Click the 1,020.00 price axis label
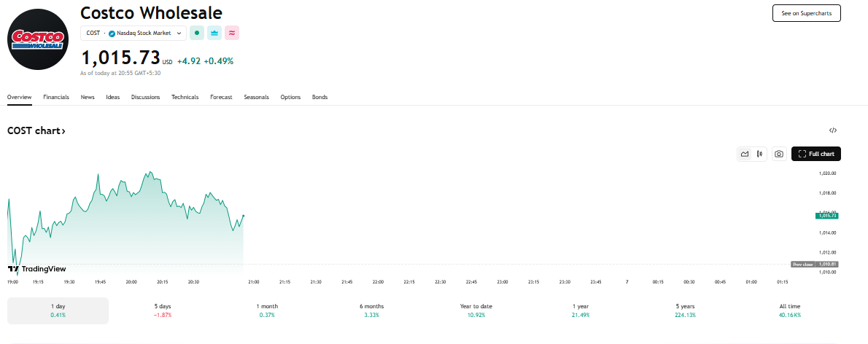This screenshot has width=868, height=344. pyautogui.click(x=827, y=173)
